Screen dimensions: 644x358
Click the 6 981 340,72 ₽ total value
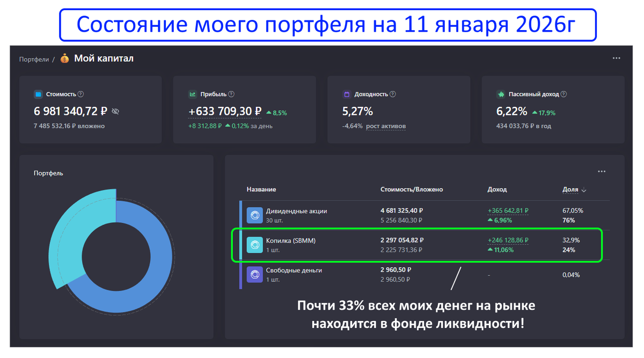click(70, 112)
